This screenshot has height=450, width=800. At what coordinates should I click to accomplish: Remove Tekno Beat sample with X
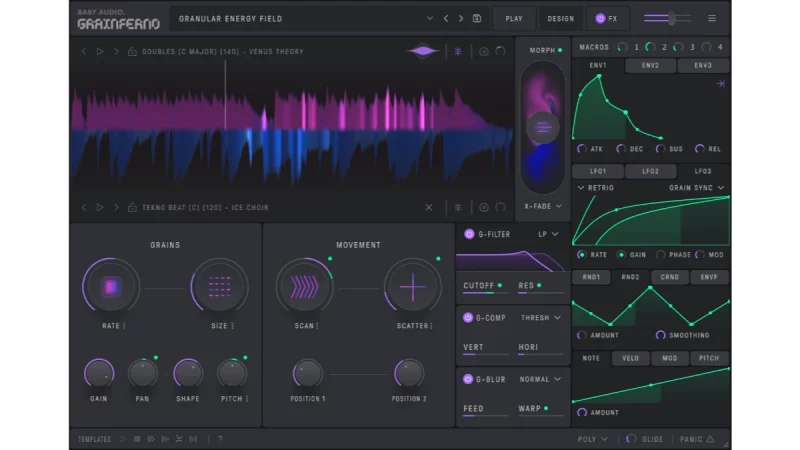click(x=429, y=207)
